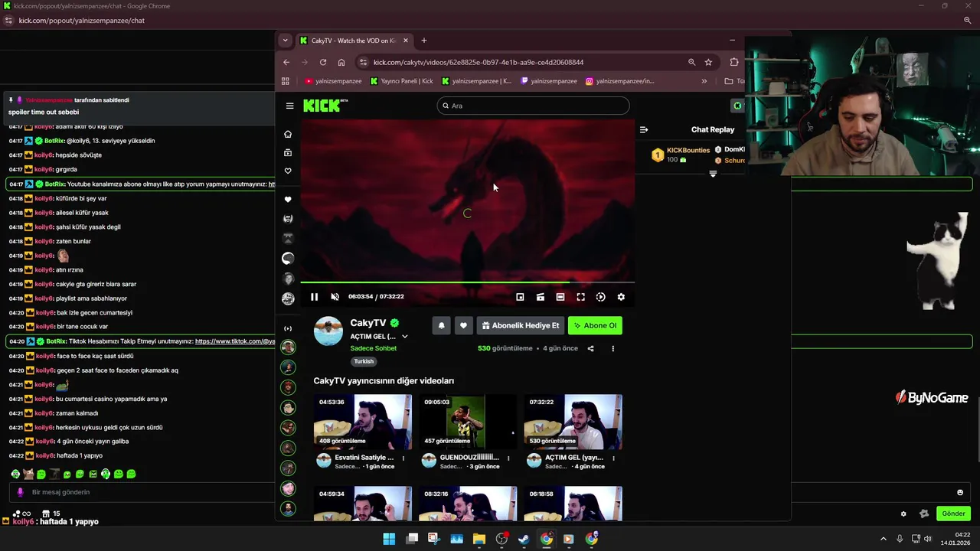Click the 'Bir mesaj gönderin' chat input
Viewport: 980px width, 551px height.
click(x=490, y=492)
